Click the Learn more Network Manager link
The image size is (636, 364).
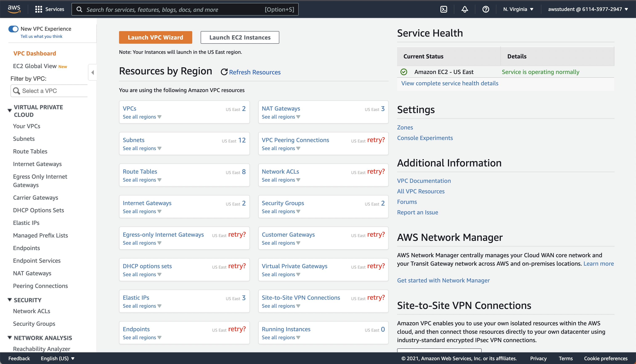click(x=599, y=264)
